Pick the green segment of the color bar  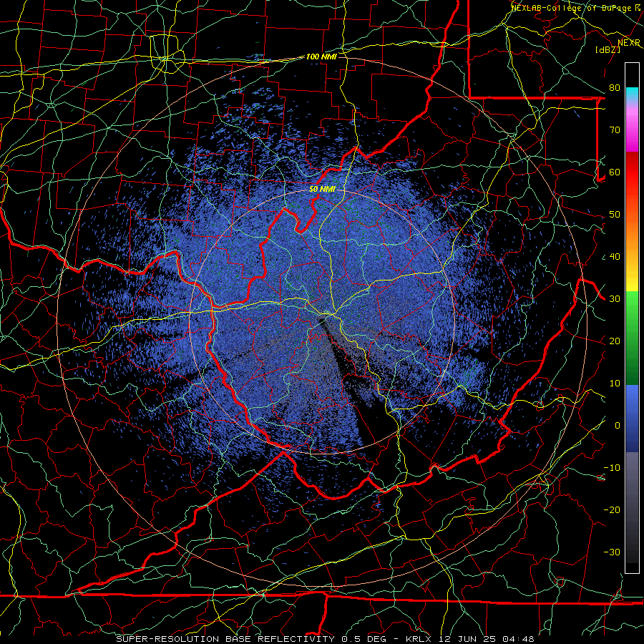pos(632,339)
